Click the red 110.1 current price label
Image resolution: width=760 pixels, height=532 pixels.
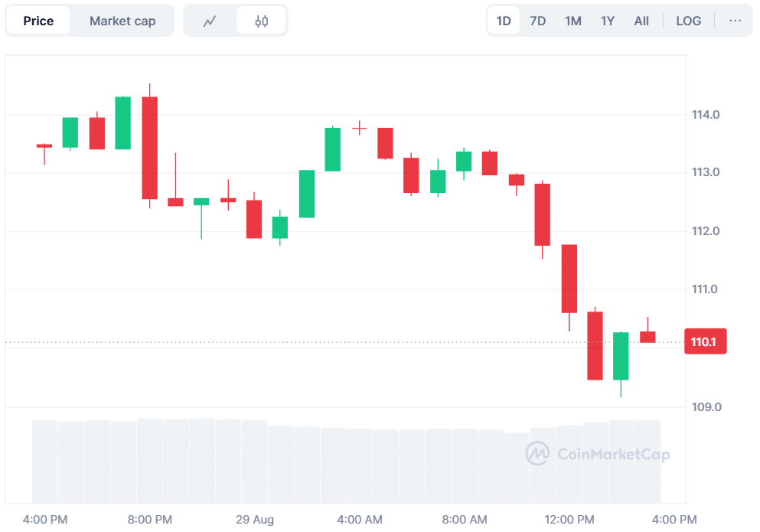pyautogui.click(x=704, y=341)
